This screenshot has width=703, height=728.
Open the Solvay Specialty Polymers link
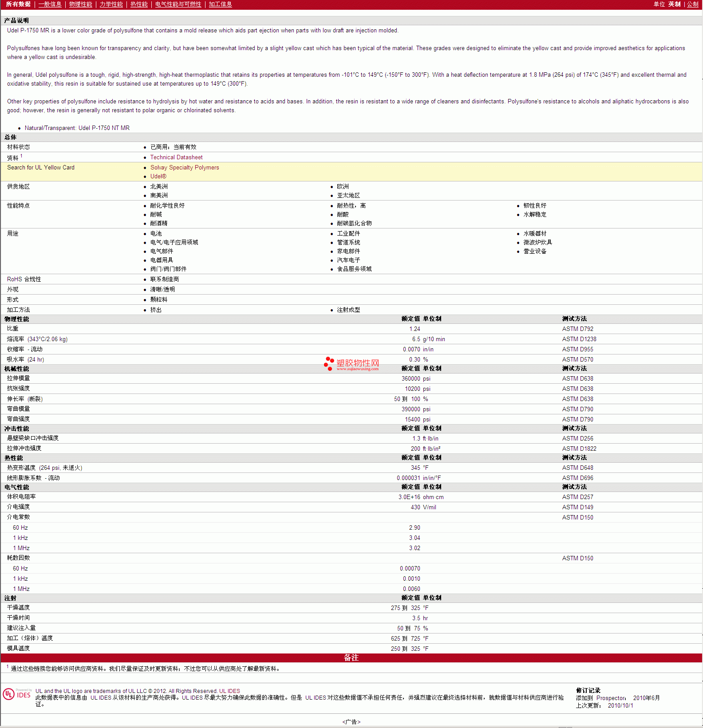[x=185, y=168]
